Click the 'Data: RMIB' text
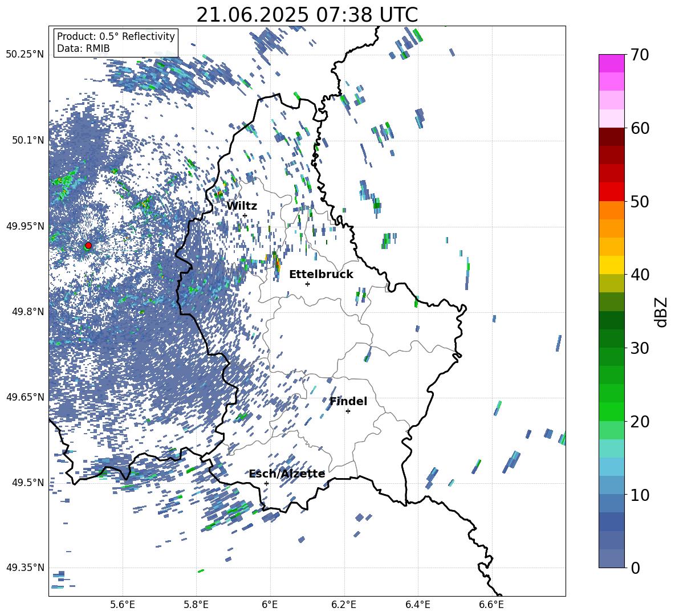The height and width of the screenshot is (616, 675). click(83, 48)
